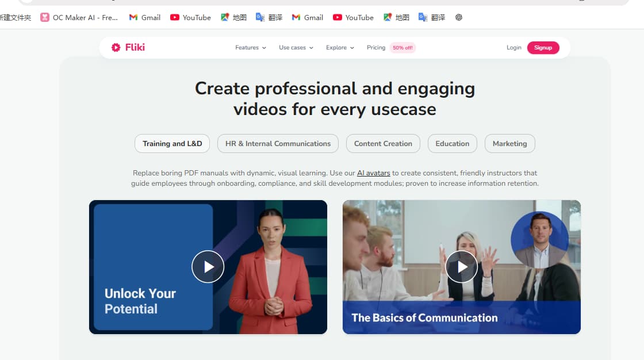
Task: Select the Content Creation pill
Action: point(383,143)
